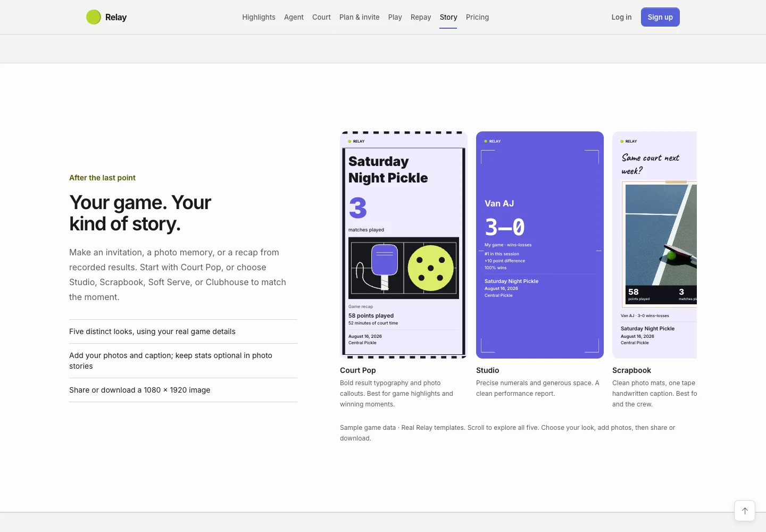Click 'Van AJ' name in Studio card
The width and height of the screenshot is (766, 532).
[499, 203]
